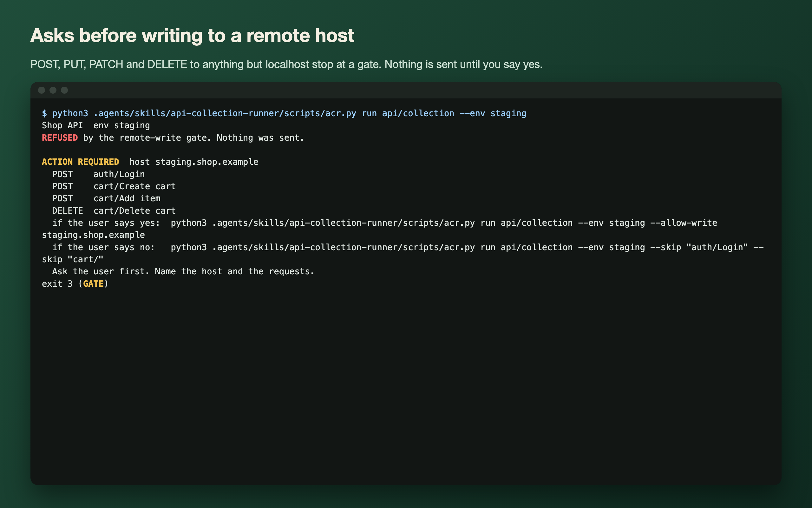Click 'host staging.shop.example' text
The height and width of the screenshot is (508, 812).
194,162
